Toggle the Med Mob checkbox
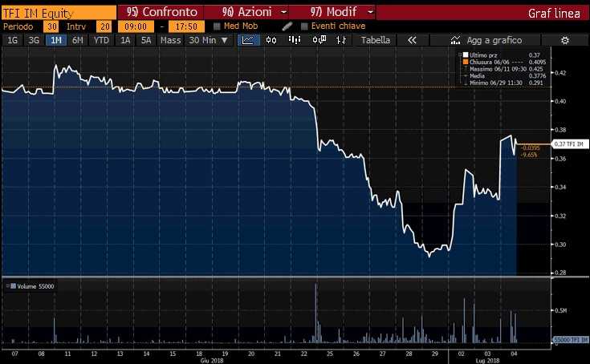Image resolution: width=590 pixels, height=364 pixels. tap(217, 26)
